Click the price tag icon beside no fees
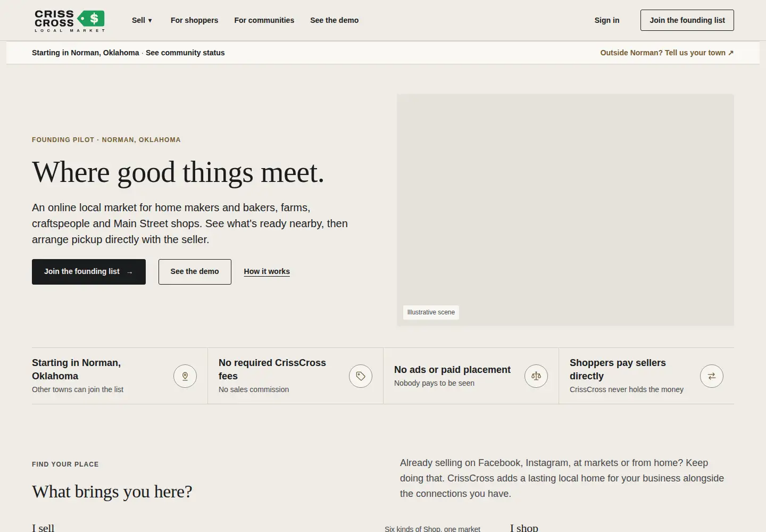Image resolution: width=766 pixels, height=532 pixels. [361, 376]
